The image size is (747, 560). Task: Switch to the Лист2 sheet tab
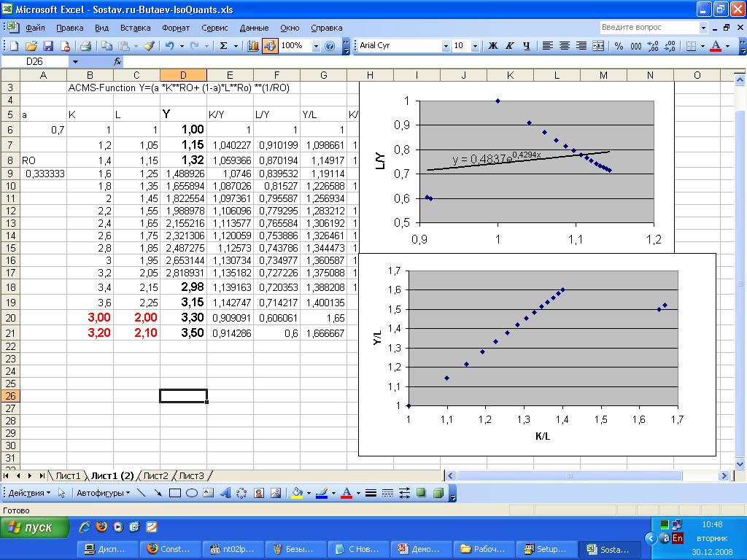155,475
